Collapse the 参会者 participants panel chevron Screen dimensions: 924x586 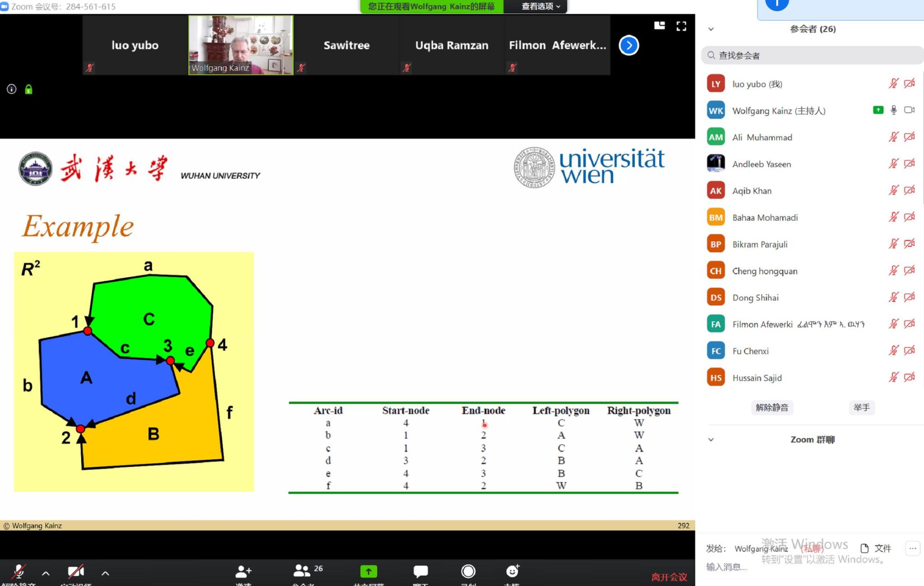point(711,29)
